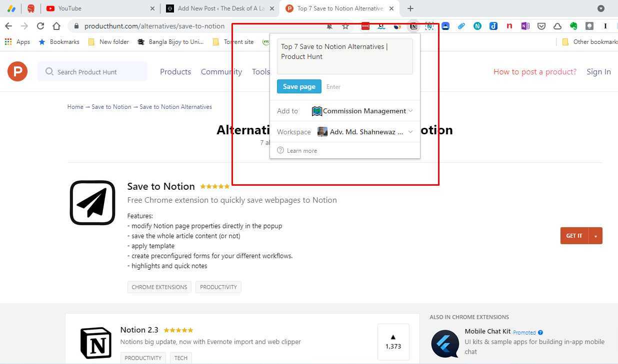Open the Bookmarks folder in bookmarks bar

coord(59,42)
